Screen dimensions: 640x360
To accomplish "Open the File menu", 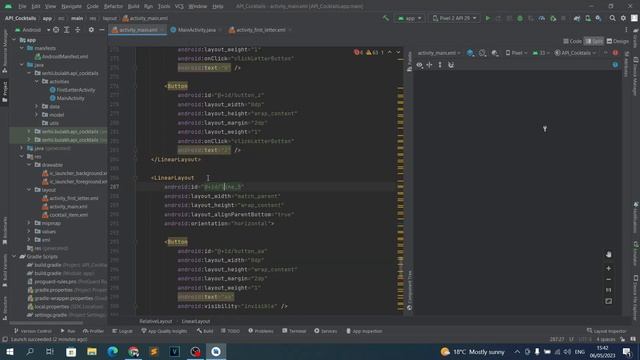I will pyautogui.click(x=22, y=7).
